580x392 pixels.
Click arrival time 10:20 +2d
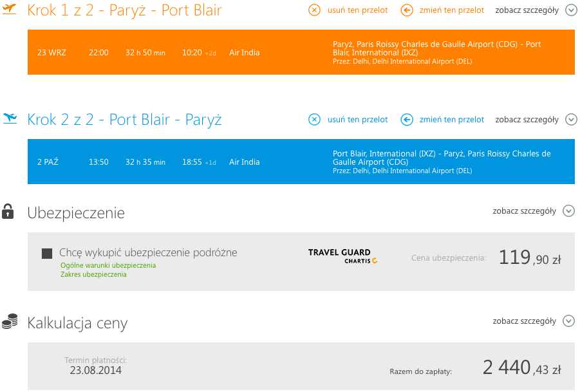tap(199, 53)
